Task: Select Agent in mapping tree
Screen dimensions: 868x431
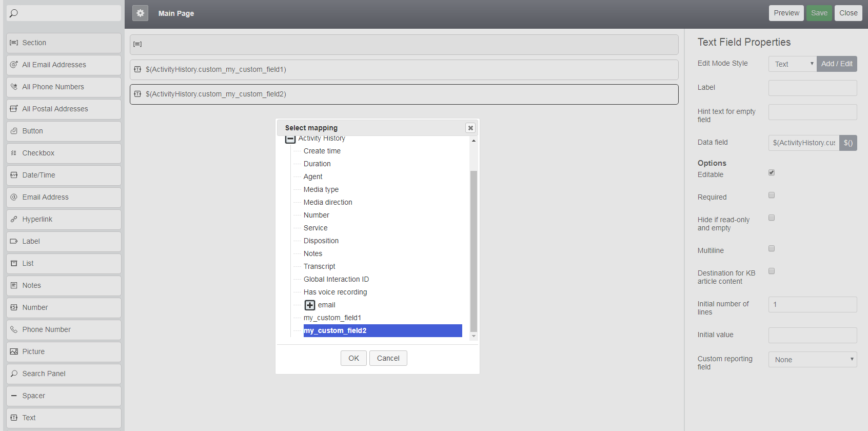Action: click(313, 177)
